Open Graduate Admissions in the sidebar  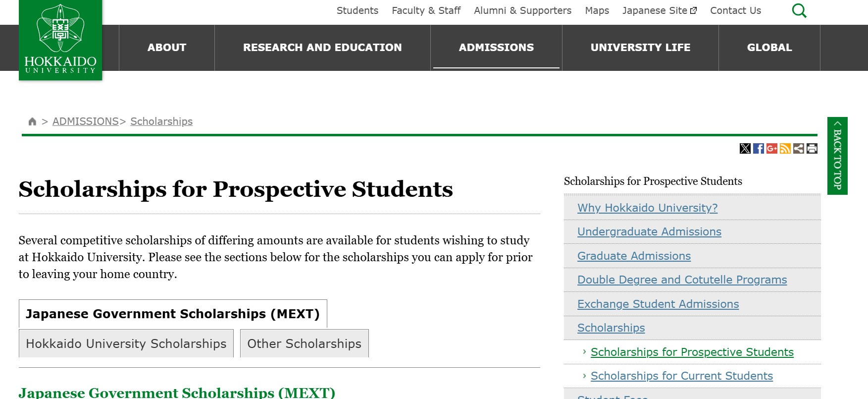634,256
